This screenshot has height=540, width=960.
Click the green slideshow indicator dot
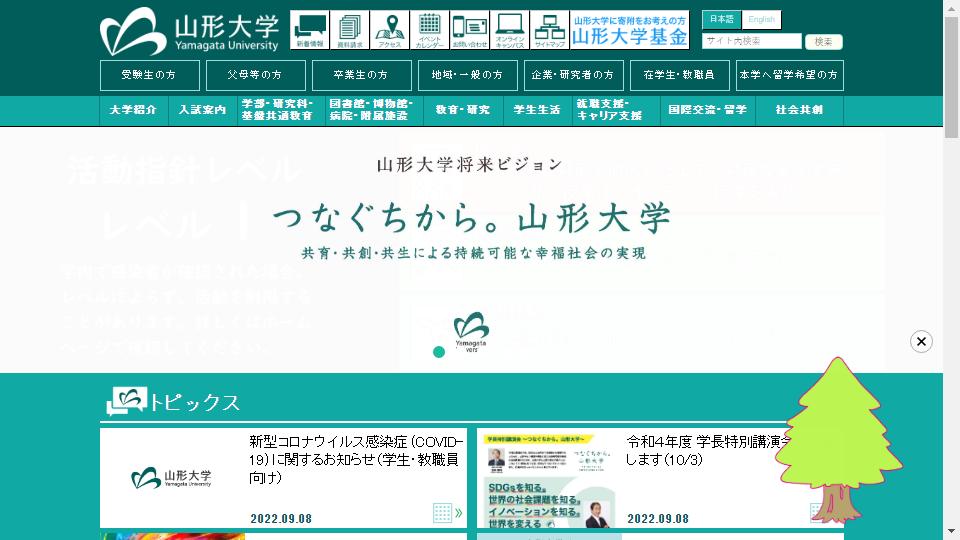coord(439,352)
